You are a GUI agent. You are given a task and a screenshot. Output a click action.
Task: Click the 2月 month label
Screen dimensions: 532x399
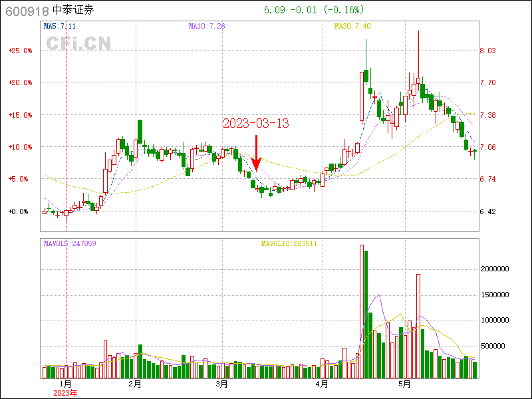click(x=135, y=384)
